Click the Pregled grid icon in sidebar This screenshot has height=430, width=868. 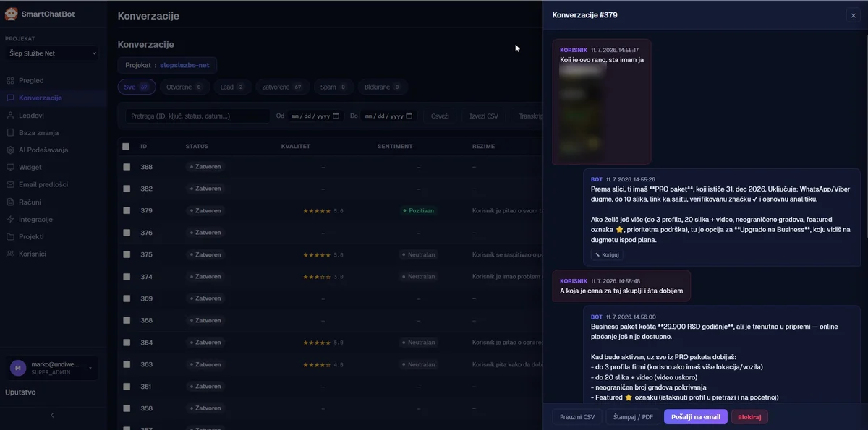[x=10, y=80]
